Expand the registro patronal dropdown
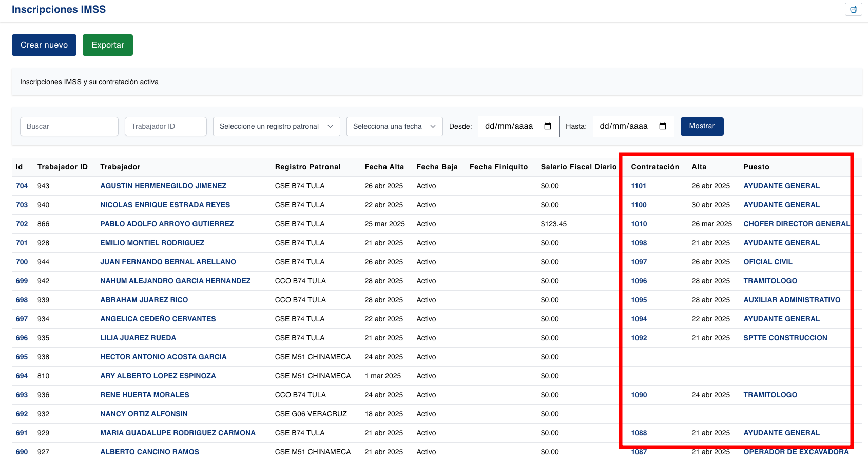This screenshot has height=455, width=868. [276, 126]
